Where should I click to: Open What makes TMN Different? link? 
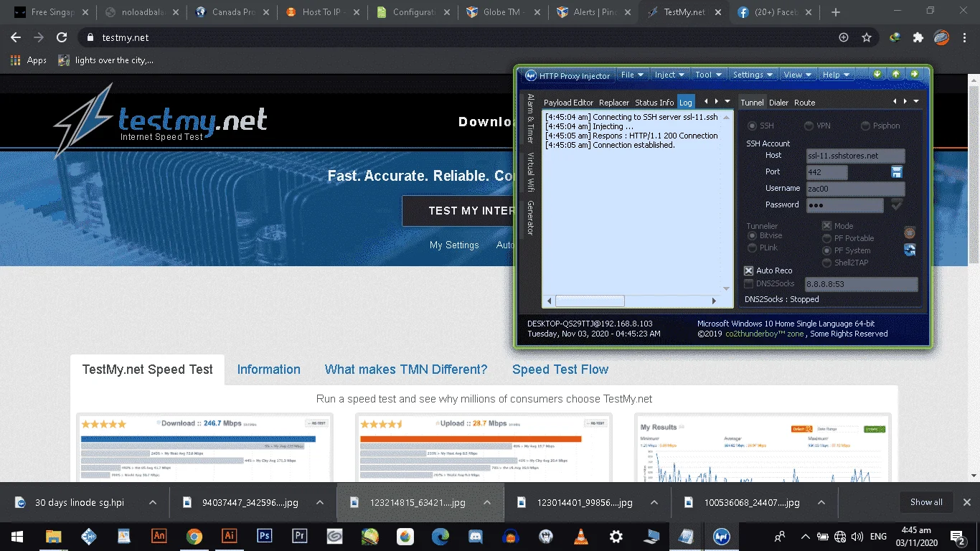pos(406,369)
